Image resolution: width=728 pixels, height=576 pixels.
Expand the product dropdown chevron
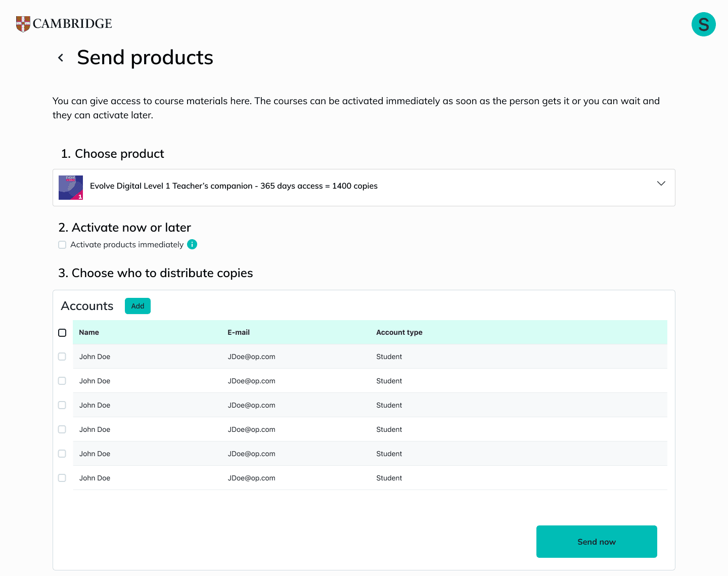tap(661, 184)
